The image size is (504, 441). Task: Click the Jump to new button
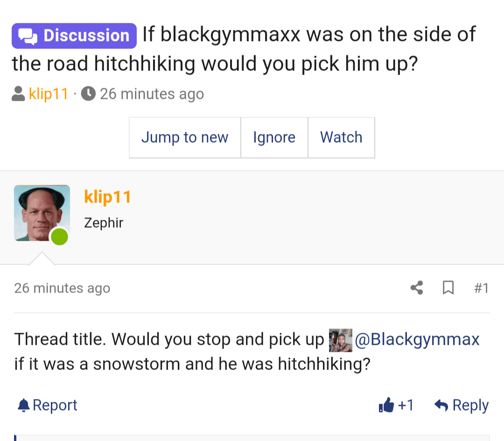[185, 138]
